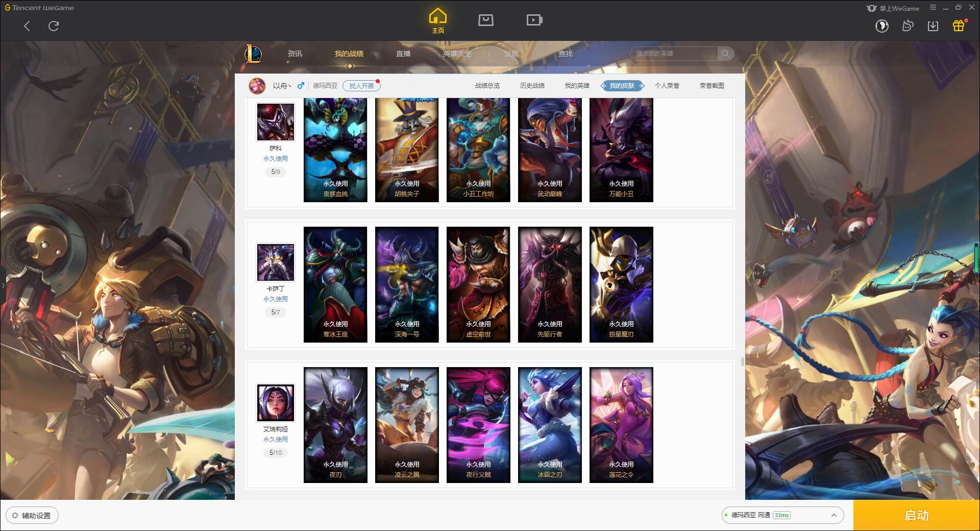Viewport: 980px width, 531px height.
Task: Click the player profile avatar 以舟
Action: [257, 86]
